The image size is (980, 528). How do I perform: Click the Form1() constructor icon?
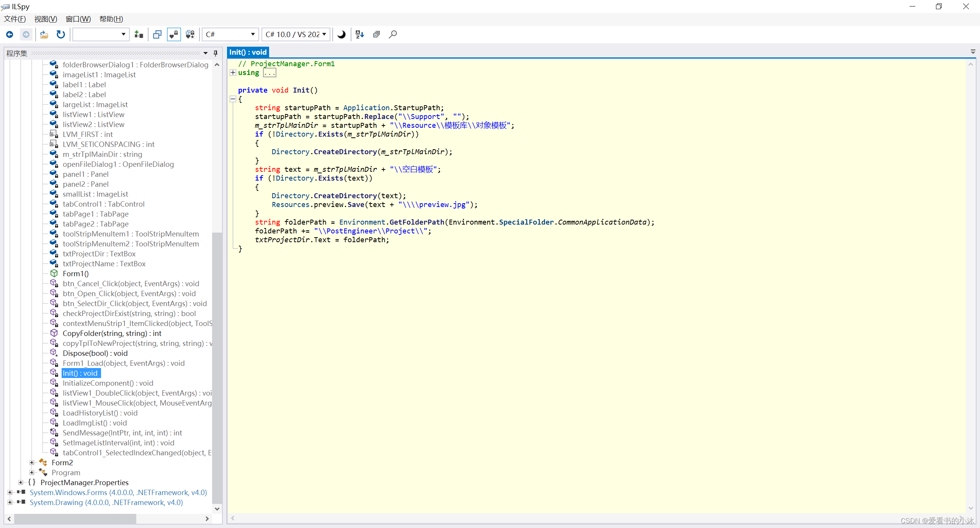54,273
